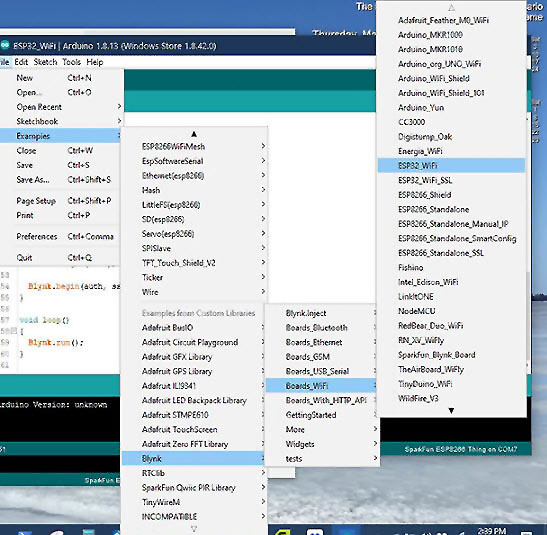Select Save As... menu entry
Image resolution: width=547 pixels, height=535 pixels.
(61, 180)
